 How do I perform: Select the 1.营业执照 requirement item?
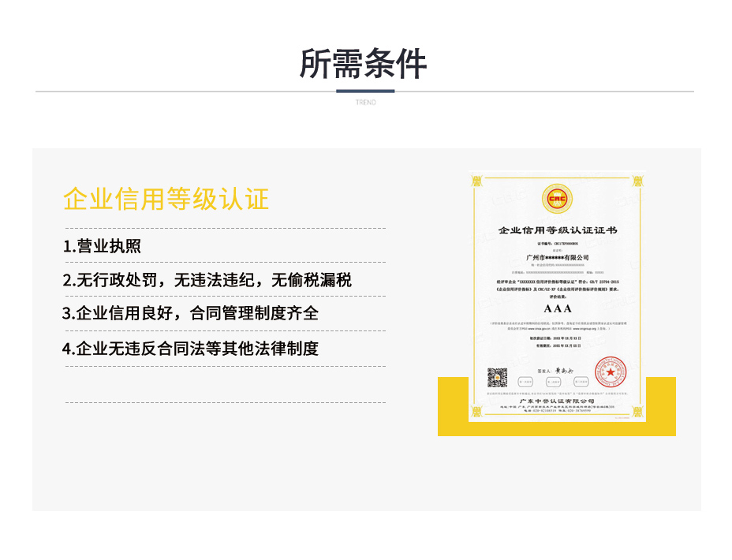pyautogui.click(x=102, y=246)
